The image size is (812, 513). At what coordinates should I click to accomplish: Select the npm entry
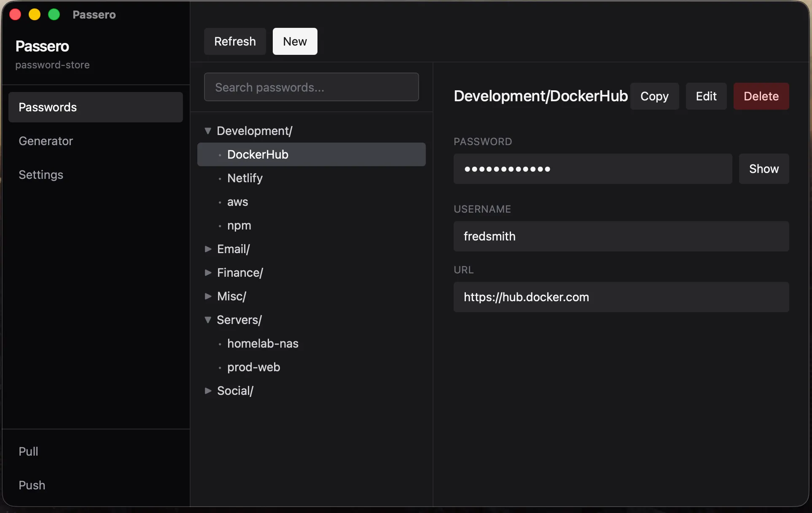[239, 225]
